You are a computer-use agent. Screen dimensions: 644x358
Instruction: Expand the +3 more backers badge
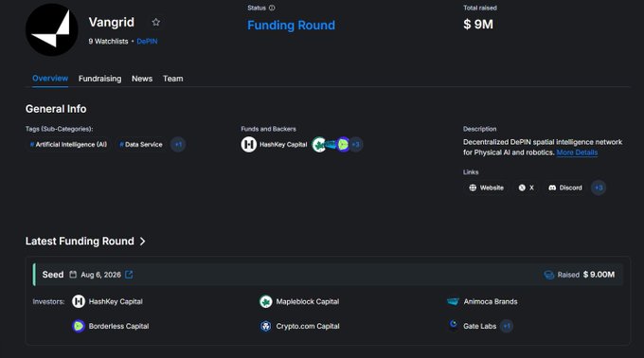pyautogui.click(x=356, y=145)
